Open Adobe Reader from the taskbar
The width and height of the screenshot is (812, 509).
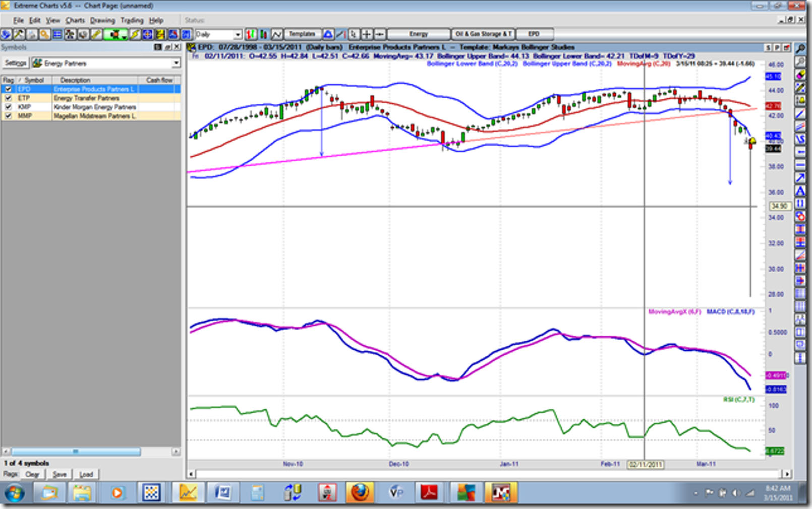pyautogui.click(x=429, y=492)
